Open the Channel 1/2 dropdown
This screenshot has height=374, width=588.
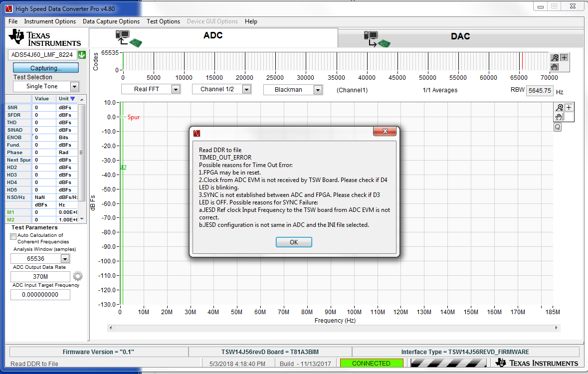click(x=246, y=89)
